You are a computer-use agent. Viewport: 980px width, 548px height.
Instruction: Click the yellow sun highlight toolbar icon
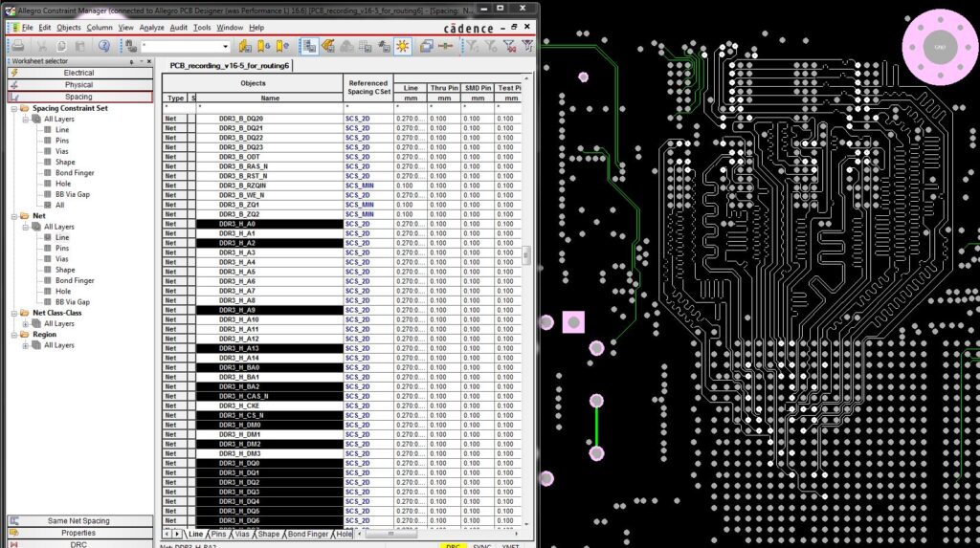click(403, 46)
